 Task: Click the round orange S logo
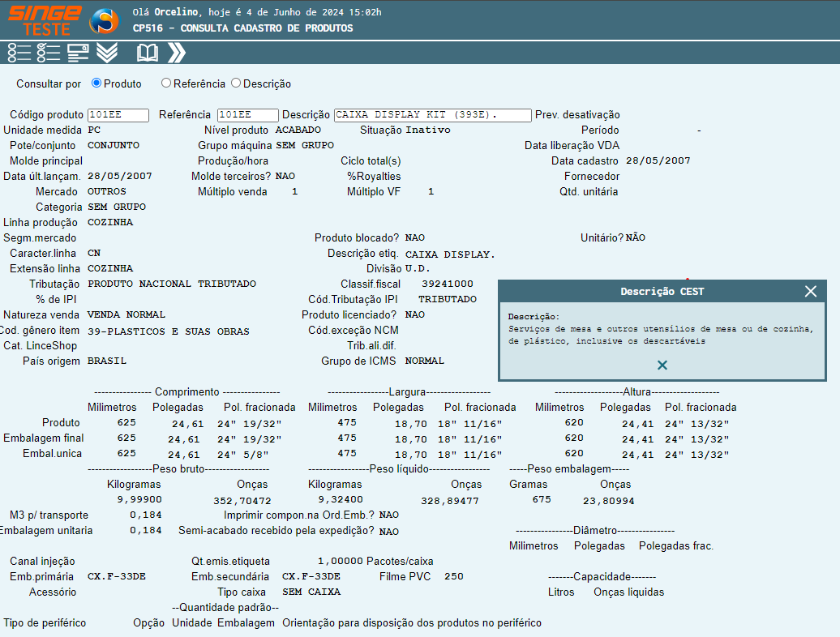tap(104, 20)
